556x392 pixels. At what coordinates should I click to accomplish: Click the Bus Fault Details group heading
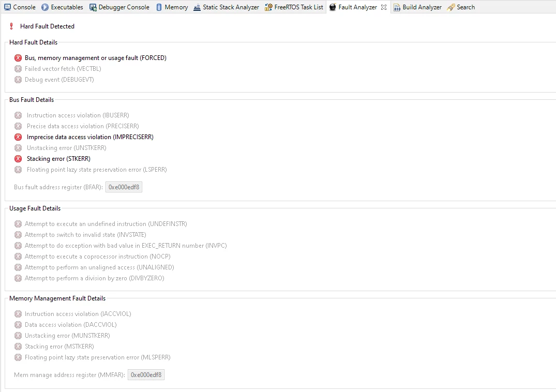(x=32, y=100)
